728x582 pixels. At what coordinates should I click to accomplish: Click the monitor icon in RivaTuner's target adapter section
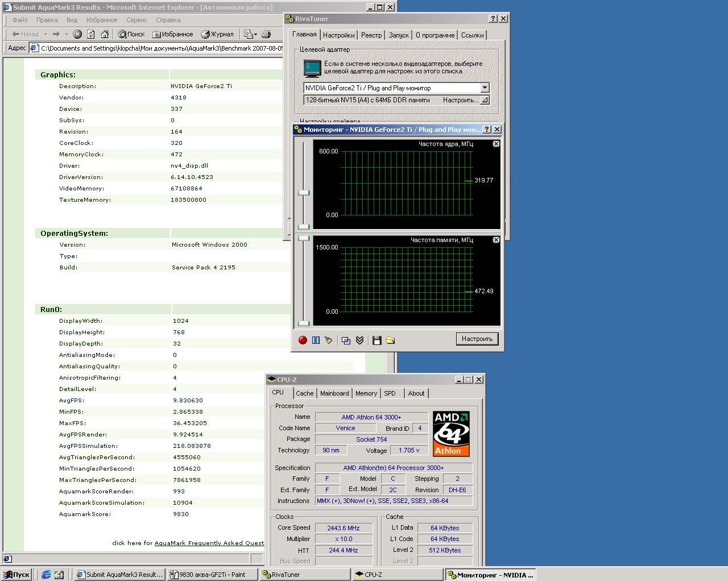click(x=312, y=68)
